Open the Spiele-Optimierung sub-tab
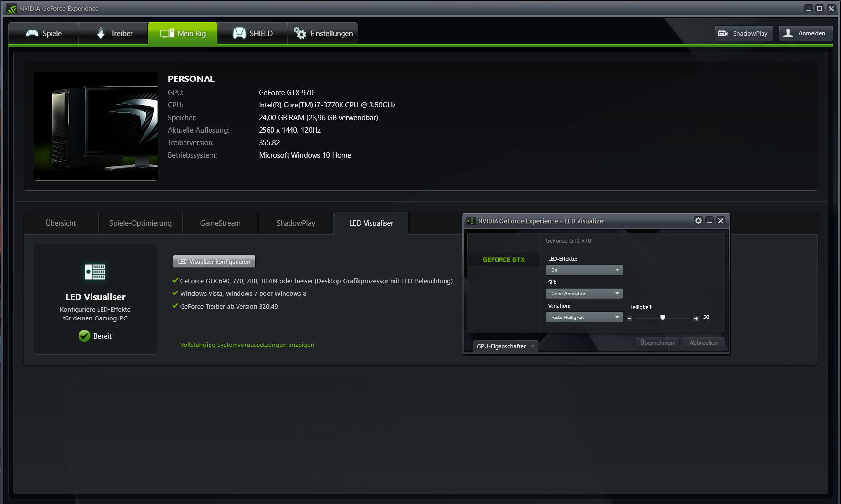Viewport: 841px width, 504px height. point(140,223)
